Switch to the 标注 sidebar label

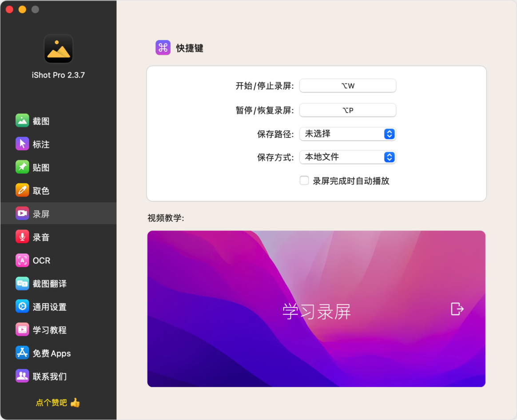(x=41, y=144)
